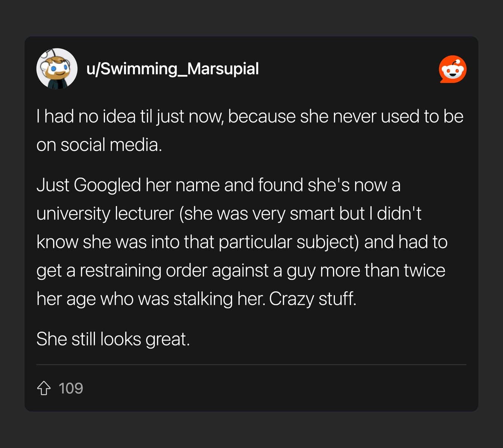Upvote the post with the arrow icon
Screen dimensions: 503x448
tap(44, 388)
